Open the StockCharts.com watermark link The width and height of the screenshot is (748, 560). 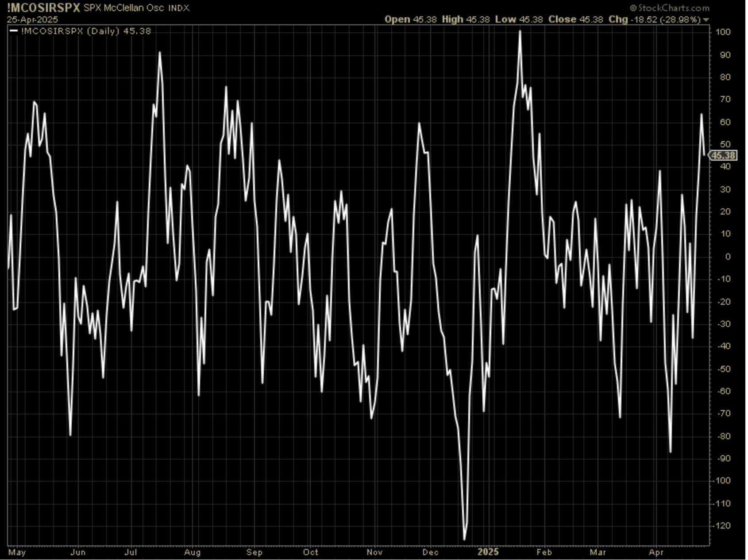click(673, 8)
